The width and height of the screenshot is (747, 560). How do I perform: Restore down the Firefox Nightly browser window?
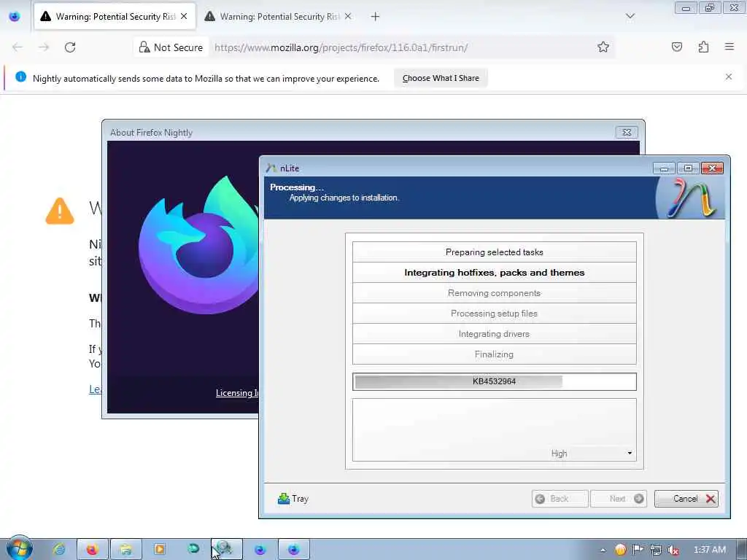(x=710, y=8)
